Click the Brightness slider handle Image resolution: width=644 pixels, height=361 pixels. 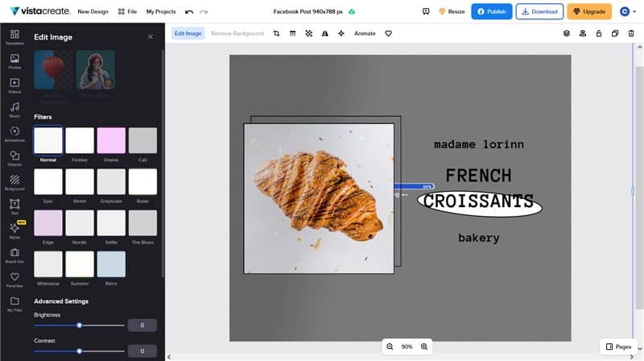[x=79, y=326]
